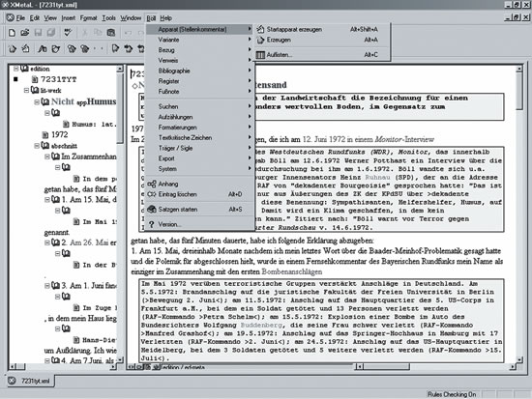Click the Undo arrow toolbar icon
The width and height of the screenshot is (532, 399).
click(128, 33)
